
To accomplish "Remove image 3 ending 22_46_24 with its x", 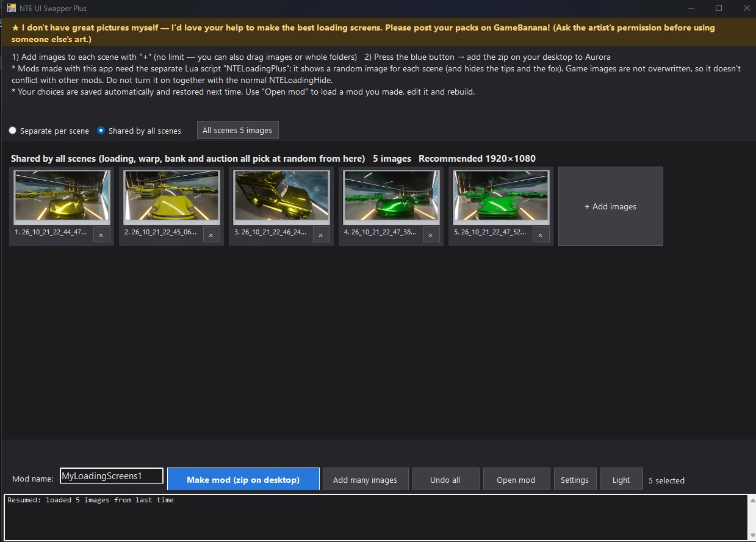I will pos(321,235).
